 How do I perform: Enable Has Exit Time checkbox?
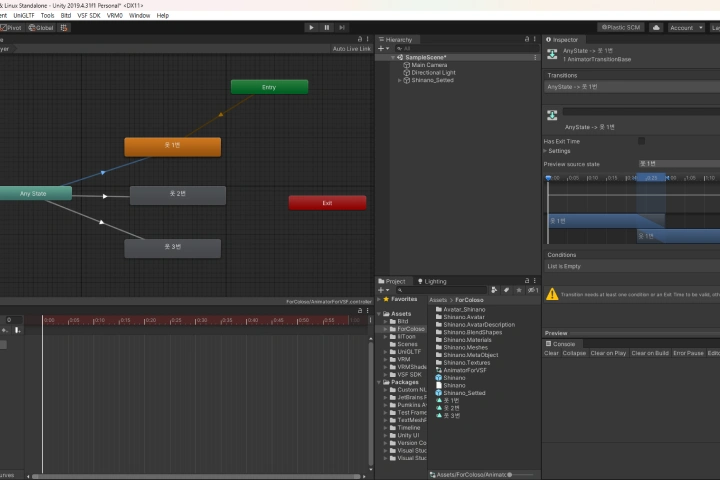tap(641, 141)
